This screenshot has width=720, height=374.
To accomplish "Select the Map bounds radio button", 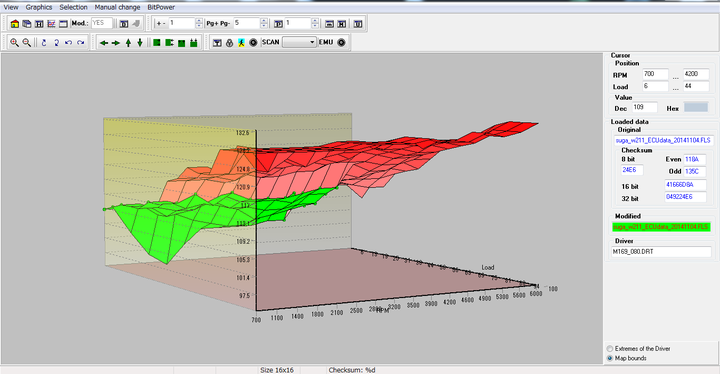I will point(610,358).
